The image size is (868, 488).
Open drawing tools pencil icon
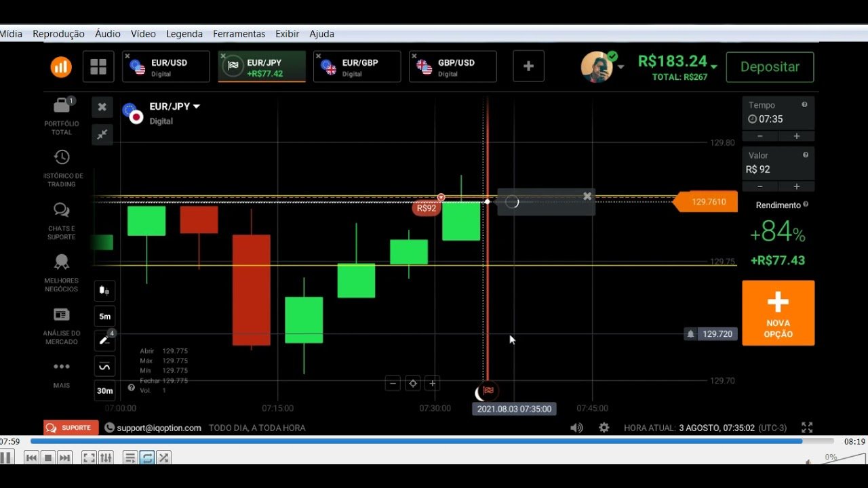pos(104,341)
